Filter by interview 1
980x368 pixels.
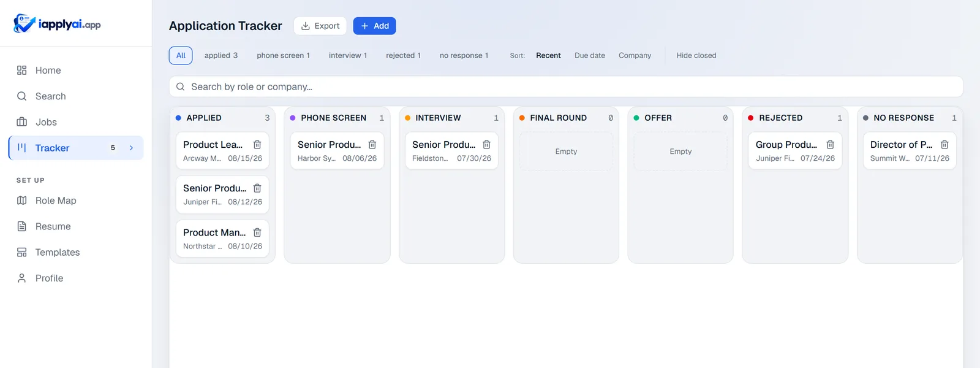[348, 55]
